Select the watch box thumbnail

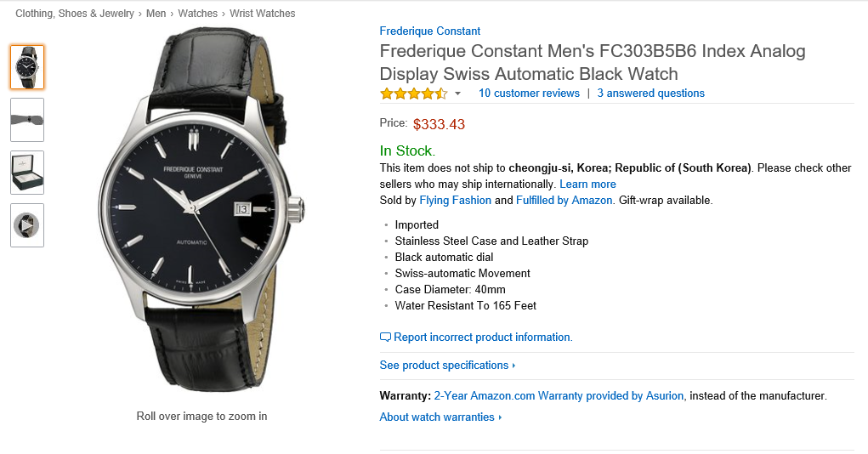pyautogui.click(x=27, y=173)
